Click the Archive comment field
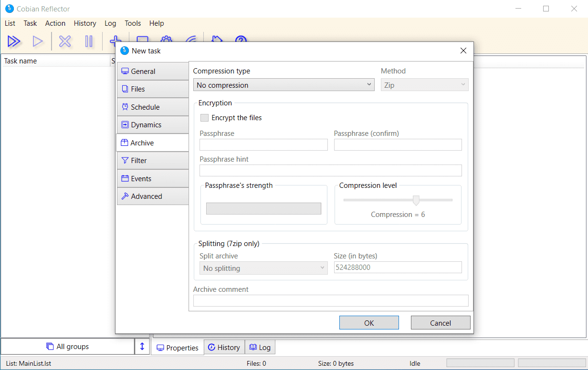Screen dimensions: 588x370 (x=331, y=300)
